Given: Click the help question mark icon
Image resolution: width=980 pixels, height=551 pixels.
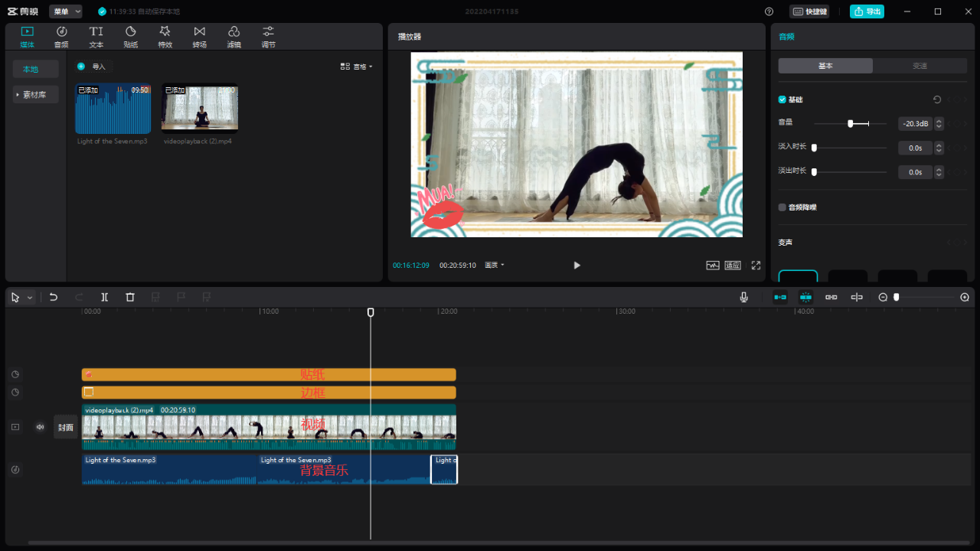Looking at the screenshot, I should [769, 11].
